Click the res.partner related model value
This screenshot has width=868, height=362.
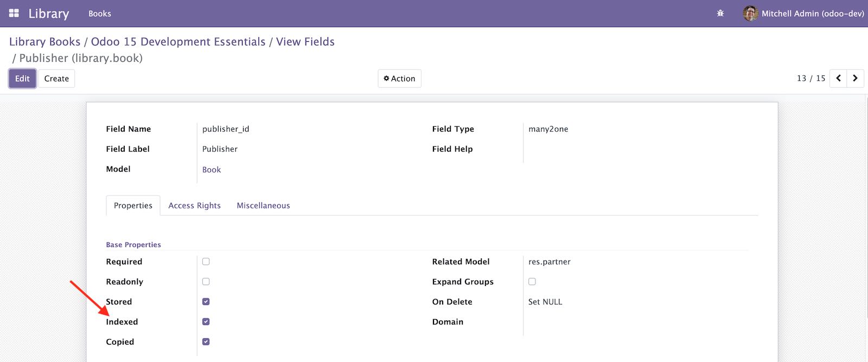[x=550, y=262]
